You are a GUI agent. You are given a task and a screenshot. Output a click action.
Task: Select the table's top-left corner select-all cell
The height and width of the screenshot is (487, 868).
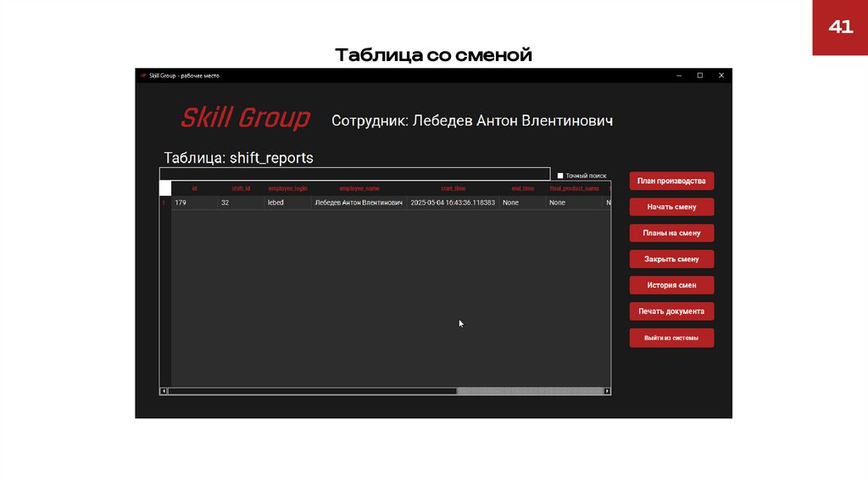coord(165,188)
